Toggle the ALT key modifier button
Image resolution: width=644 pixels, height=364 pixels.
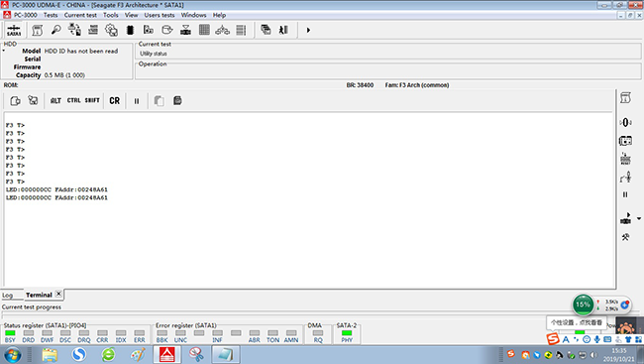[55, 101]
